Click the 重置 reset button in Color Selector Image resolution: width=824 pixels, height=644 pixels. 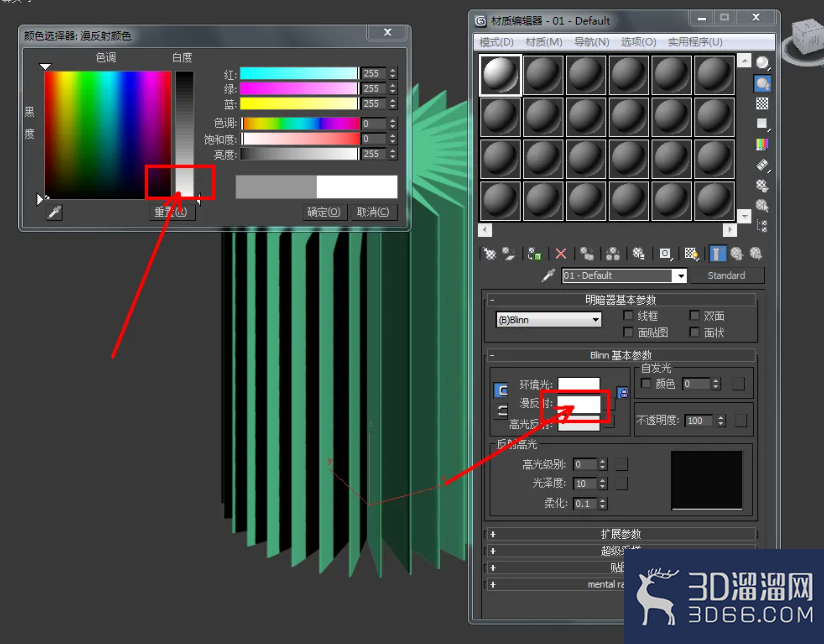coord(172,212)
